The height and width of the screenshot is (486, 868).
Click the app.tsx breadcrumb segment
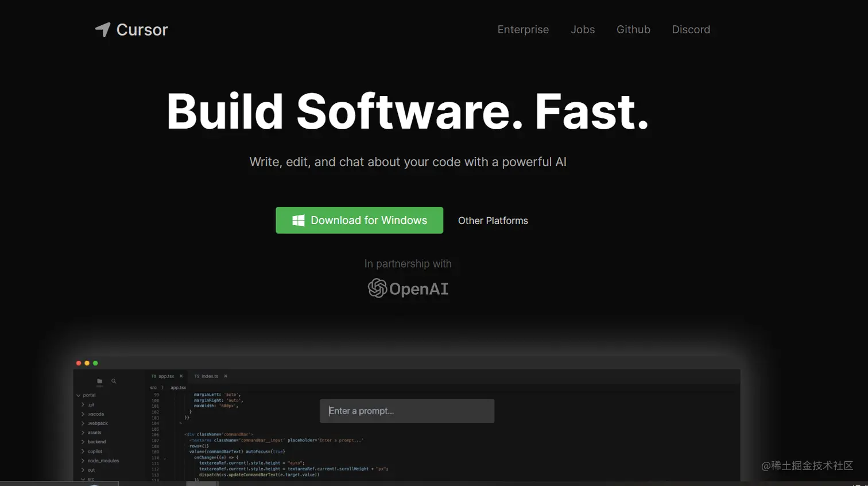(178, 388)
